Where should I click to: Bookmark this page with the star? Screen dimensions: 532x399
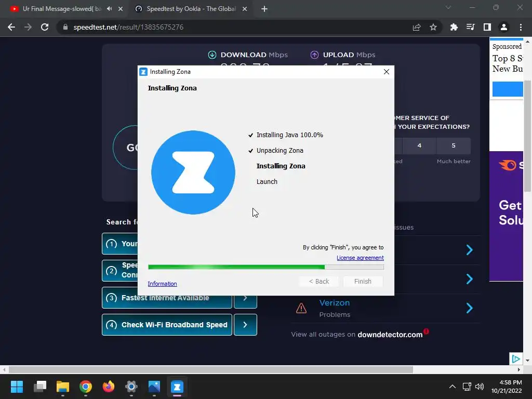click(x=433, y=27)
